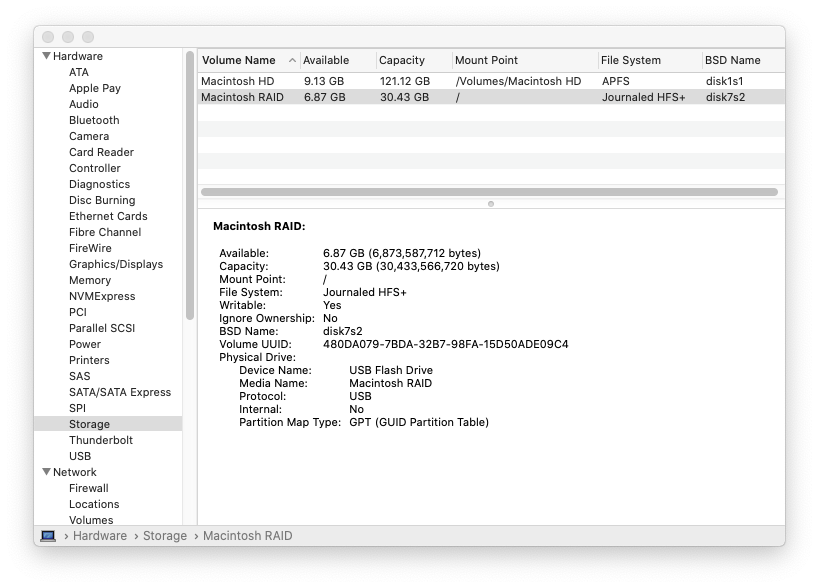Select SAS in the sidebar
The height and width of the screenshot is (588, 819).
click(79, 376)
